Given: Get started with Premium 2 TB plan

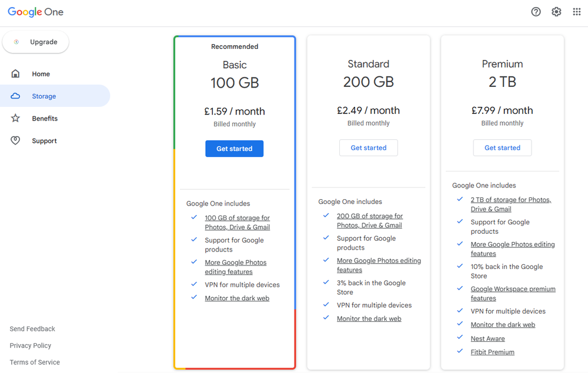Looking at the screenshot, I should click(502, 148).
